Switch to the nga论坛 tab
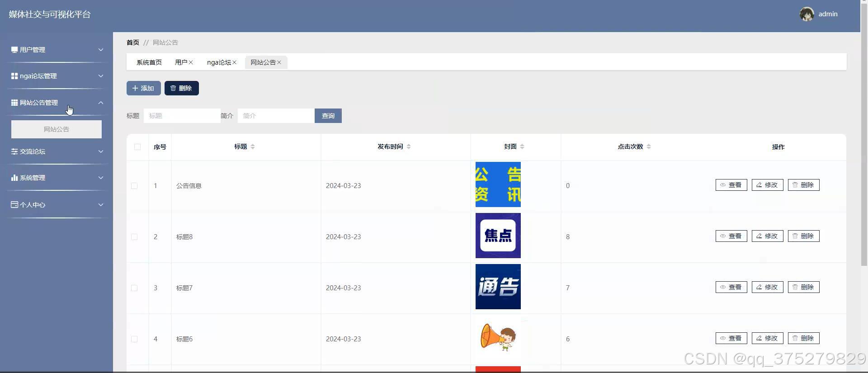The height and width of the screenshot is (373, 868). [219, 62]
